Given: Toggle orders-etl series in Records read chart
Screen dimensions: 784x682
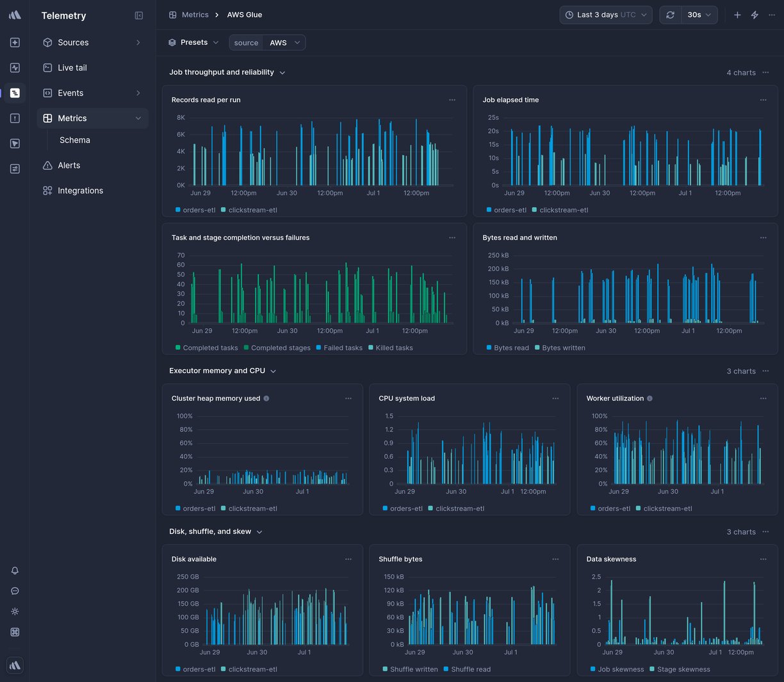Looking at the screenshot, I should [195, 210].
